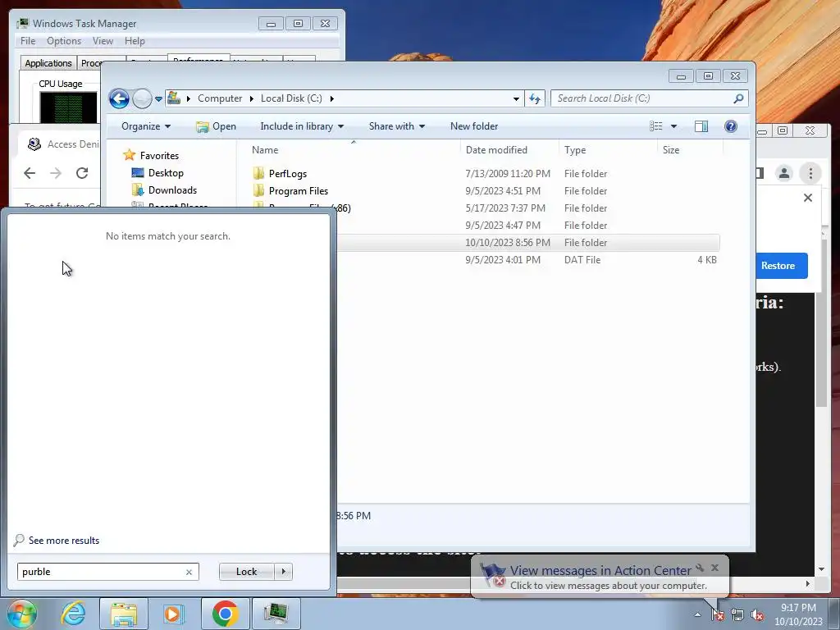Open the view options dropdown arrow
The image size is (840, 630).
coord(674,126)
